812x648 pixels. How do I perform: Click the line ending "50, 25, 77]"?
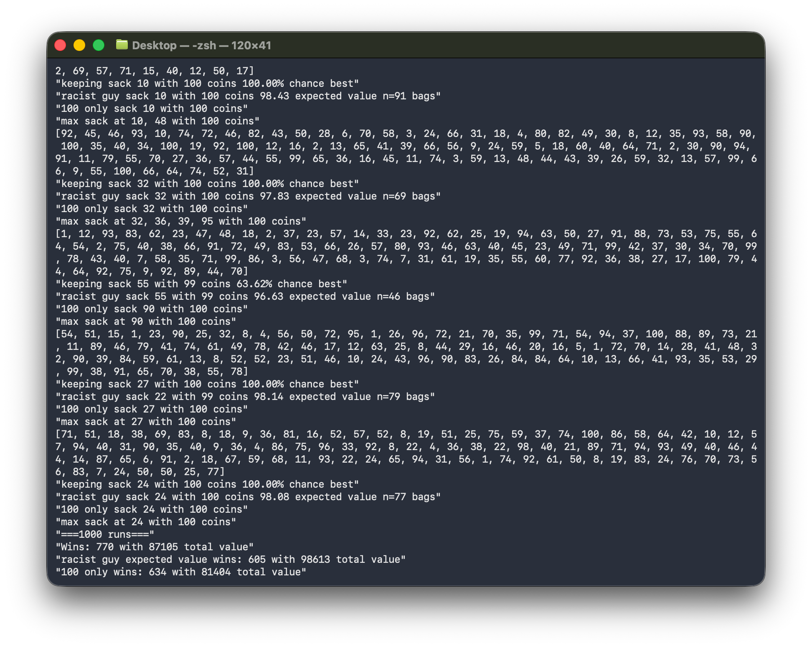(x=140, y=472)
